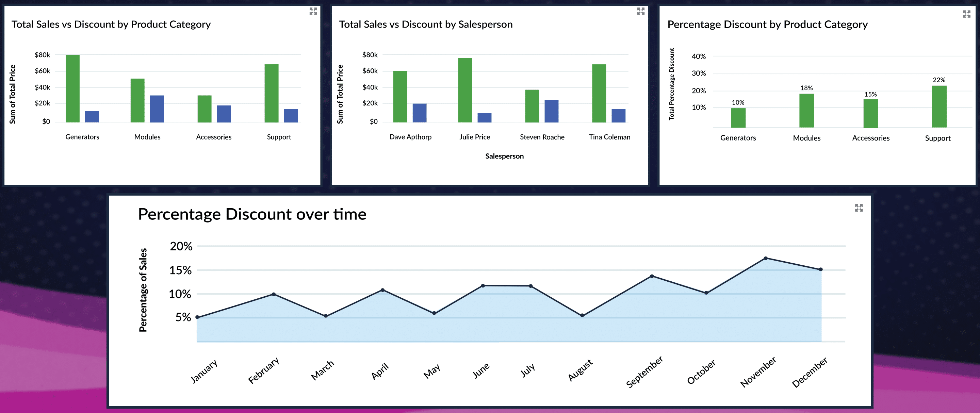The height and width of the screenshot is (413, 980).
Task: Click the Dave Apthorp green sales bar
Action: pyautogui.click(x=400, y=97)
